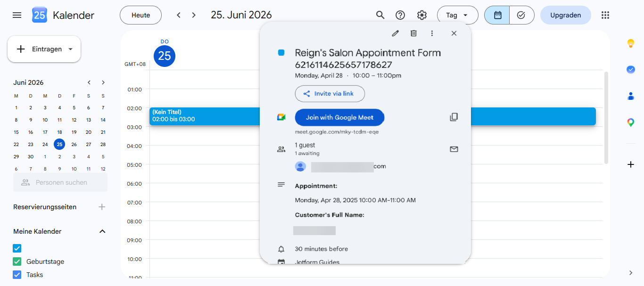This screenshot has width=644, height=286.
Task: Click Invite via link button
Action: (x=330, y=94)
